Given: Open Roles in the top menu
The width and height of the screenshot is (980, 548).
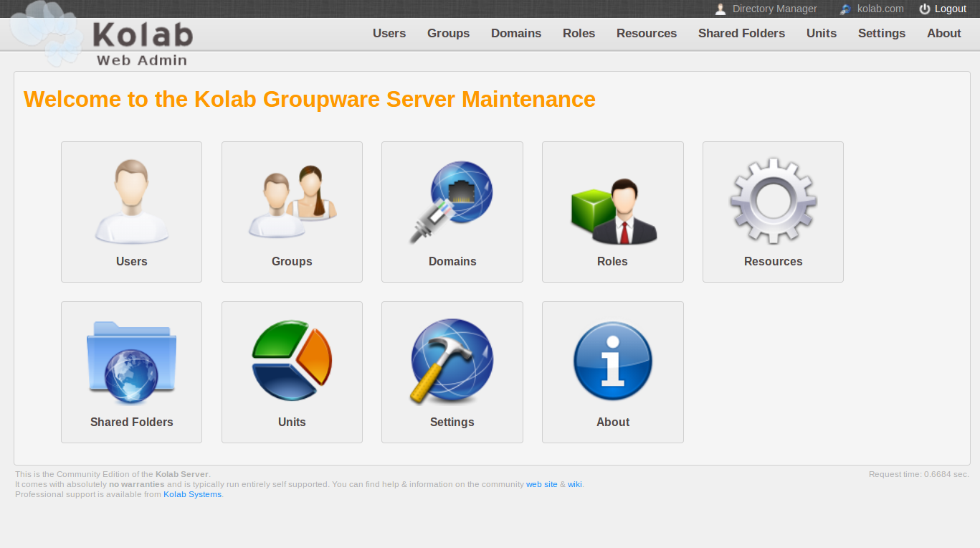Looking at the screenshot, I should [579, 33].
